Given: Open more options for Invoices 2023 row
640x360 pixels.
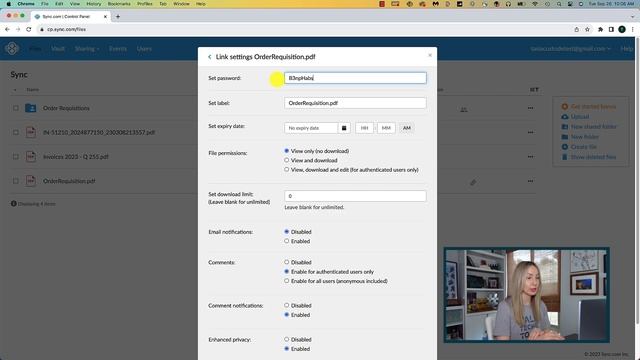Looking at the screenshot, I should tap(530, 156).
